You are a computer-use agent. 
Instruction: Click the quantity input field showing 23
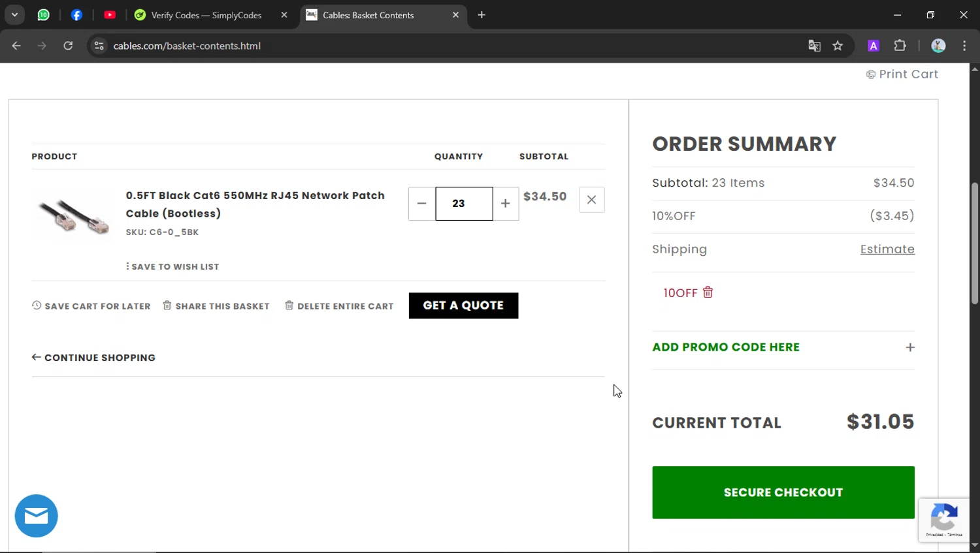464,204
